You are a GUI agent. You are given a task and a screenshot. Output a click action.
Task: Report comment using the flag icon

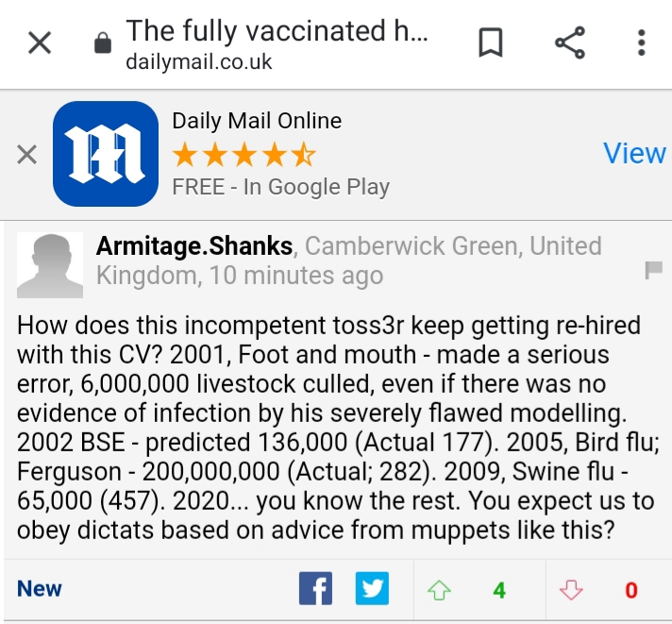pos(653,272)
